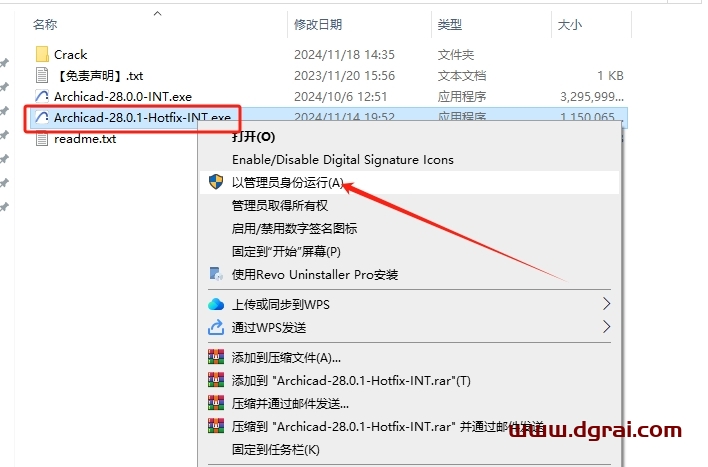
Task: Select 管理员取得所有权 menu entry
Action: (279, 205)
